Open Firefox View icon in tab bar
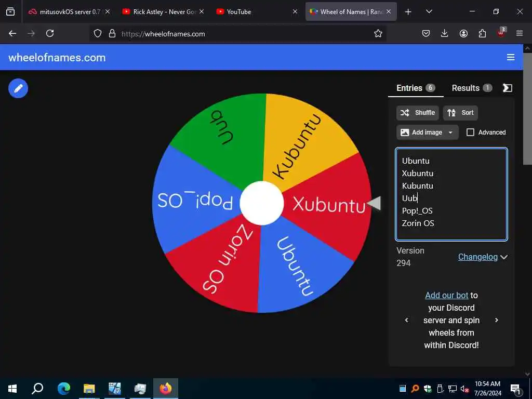 click(10, 11)
